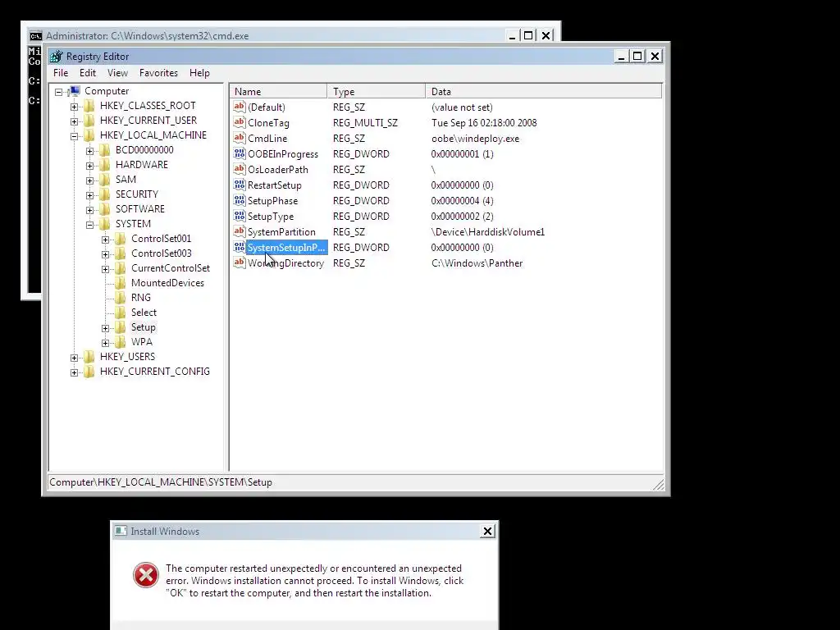Click the Registry Editor title bar icon
840x630 pixels.
click(57, 57)
